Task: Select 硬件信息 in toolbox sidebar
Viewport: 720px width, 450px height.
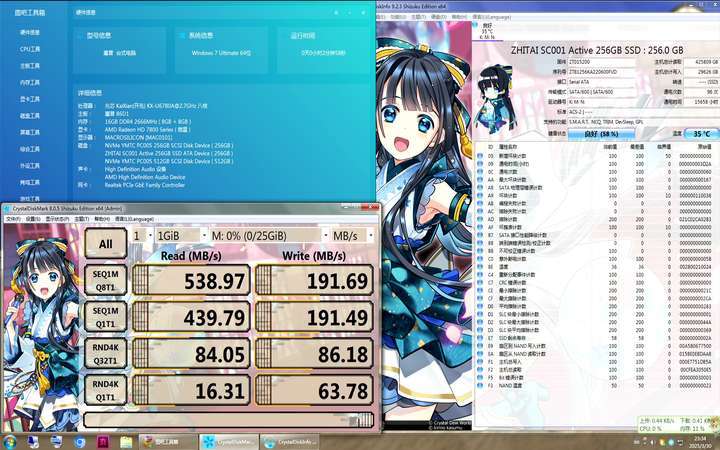Action: pyautogui.click(x=30, y=33)
